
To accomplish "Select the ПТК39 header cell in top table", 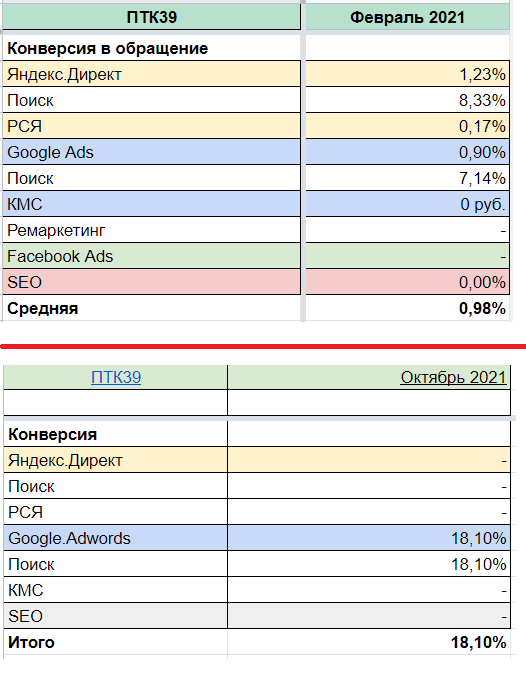I will pos(151,17).
